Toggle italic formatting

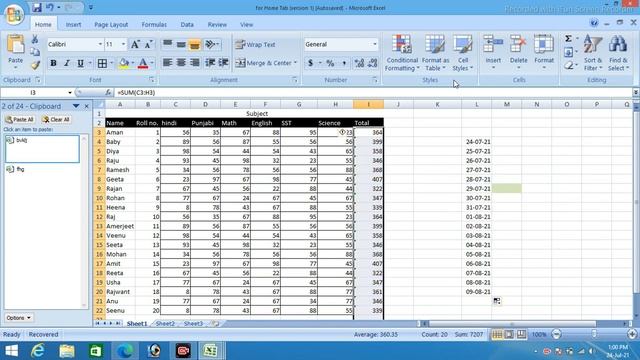pos(67,63)
